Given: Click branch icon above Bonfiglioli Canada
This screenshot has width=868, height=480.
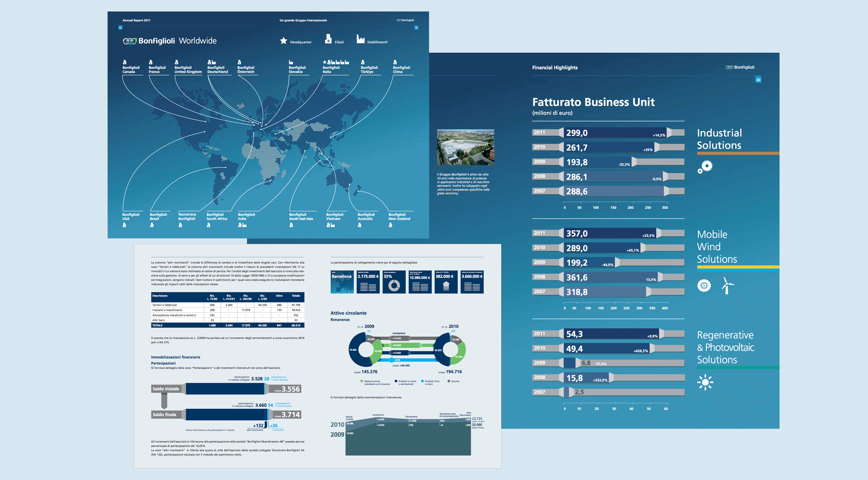Looking at the screenshot, I should tap(125, 62).
